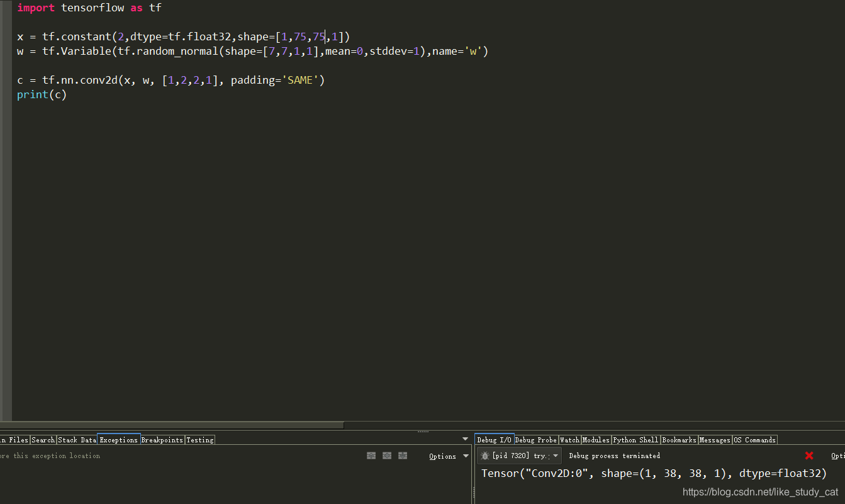Click the first exception navigation icon
Screen dimensions: 845x504
pyautogui.click(x=371, y=456)
